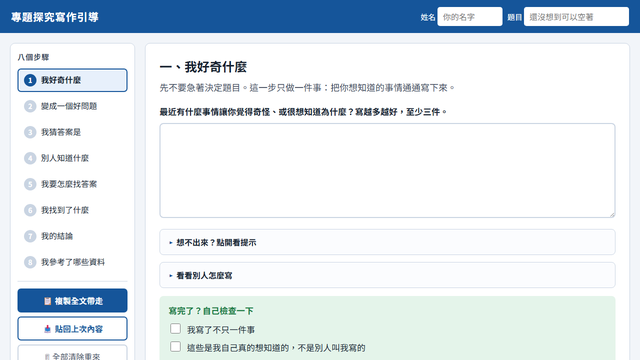Click the 八個步驟 sidebar heading
Viewport: 640px width, 360px height.
[x=33, y=58]
